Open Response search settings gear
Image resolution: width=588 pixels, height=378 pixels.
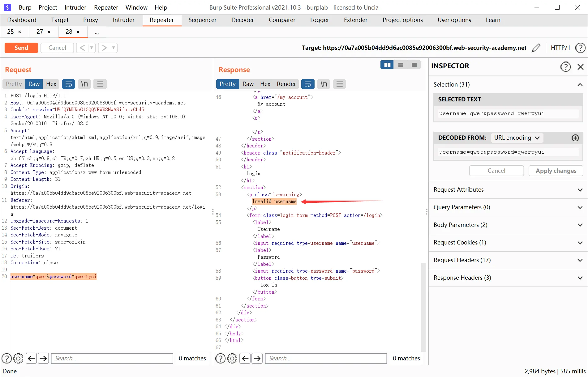(x=232, y=358)
